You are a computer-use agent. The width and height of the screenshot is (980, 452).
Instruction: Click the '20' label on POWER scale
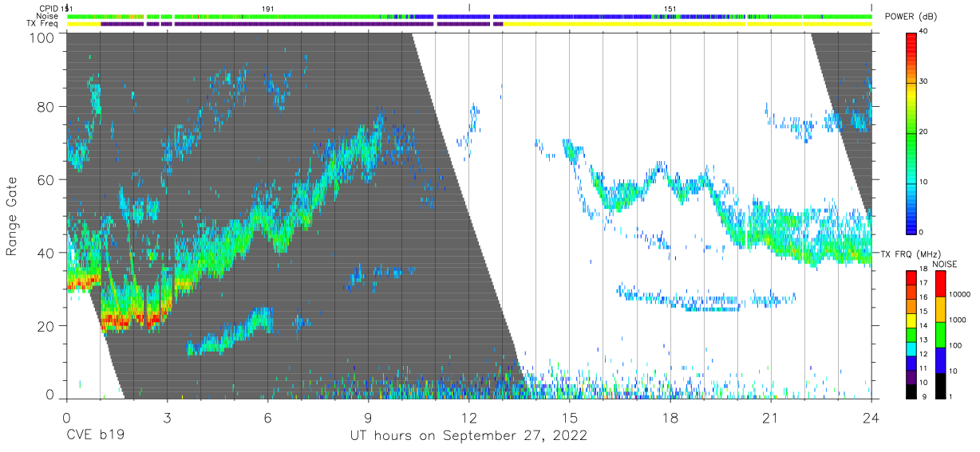click(x=923, y=132)
